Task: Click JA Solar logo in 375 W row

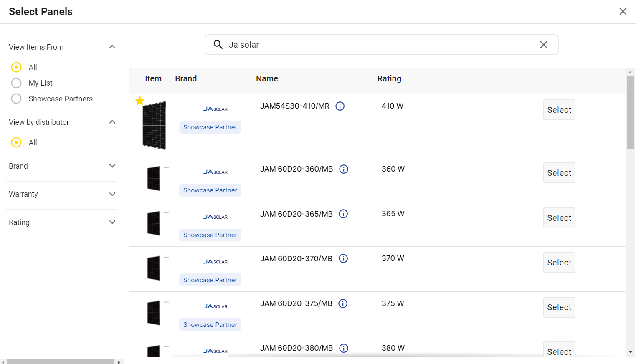Action: pos(215,306)
